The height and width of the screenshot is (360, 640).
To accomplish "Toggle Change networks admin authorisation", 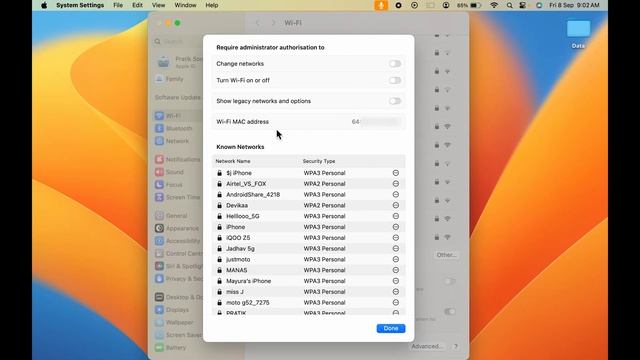I will click(395, 64).
